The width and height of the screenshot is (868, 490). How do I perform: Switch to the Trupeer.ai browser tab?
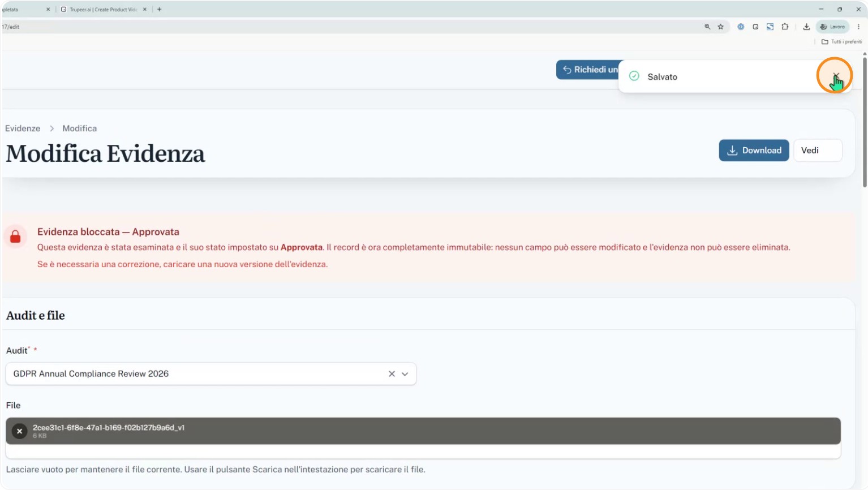point(102,10)
